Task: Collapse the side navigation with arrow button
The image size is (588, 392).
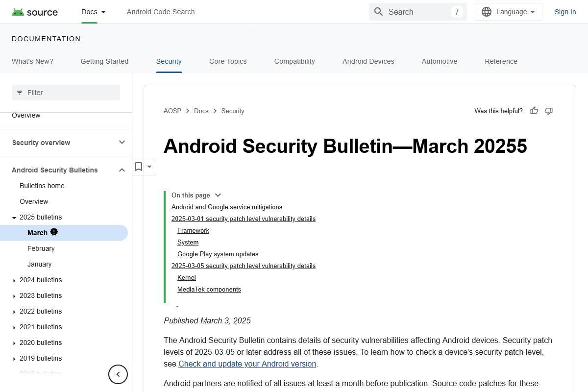Action: coord(118,374)
